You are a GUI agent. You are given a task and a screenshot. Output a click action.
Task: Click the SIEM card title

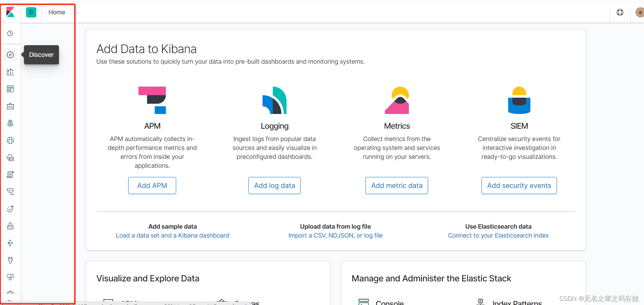tap(519, 126)
